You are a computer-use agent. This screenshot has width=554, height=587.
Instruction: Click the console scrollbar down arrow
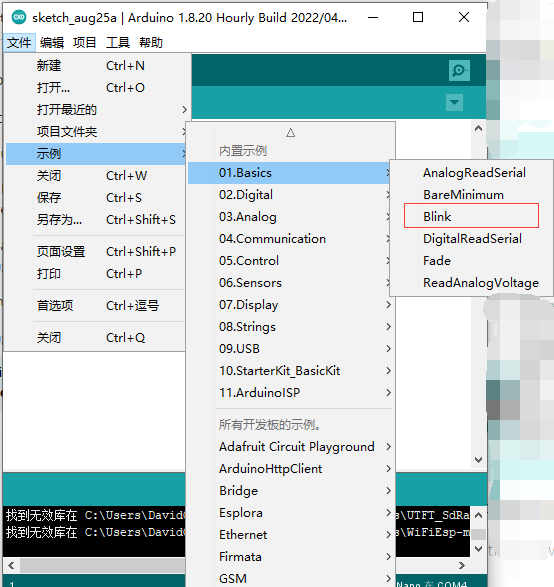coord(478,549)
